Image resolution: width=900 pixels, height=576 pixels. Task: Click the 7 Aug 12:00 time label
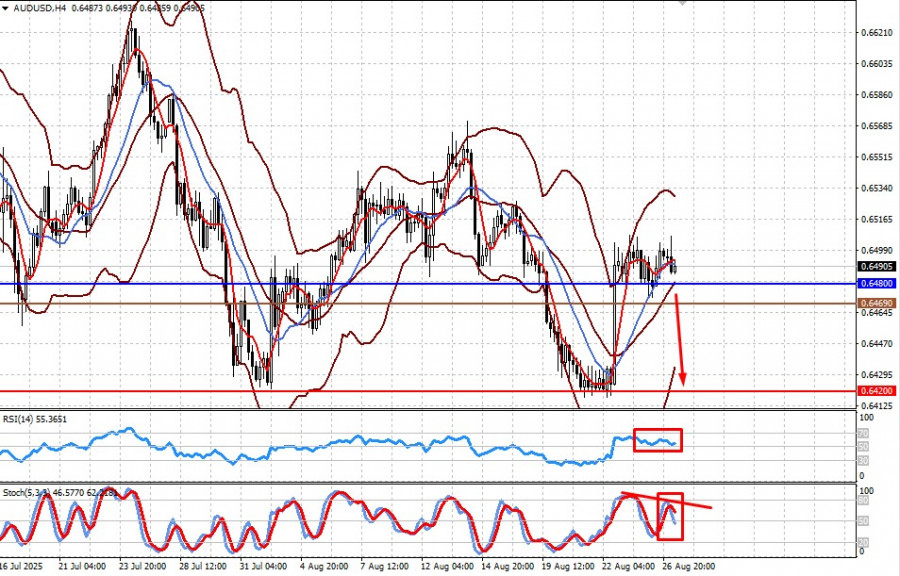(x=384, y=566)
